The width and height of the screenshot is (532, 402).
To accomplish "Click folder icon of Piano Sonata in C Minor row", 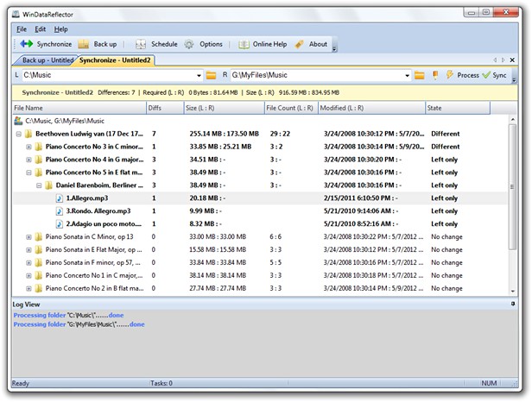I will point(39,237).
